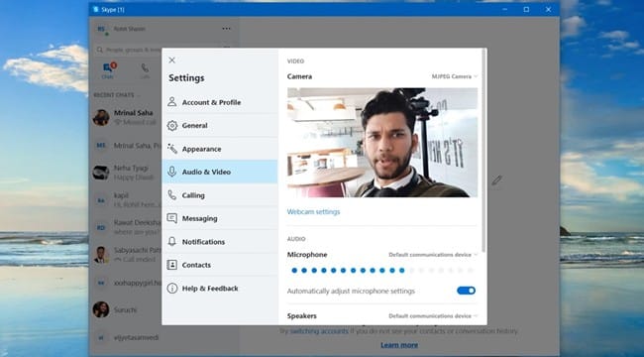Click the camera preview video

(x=382, y=143)
